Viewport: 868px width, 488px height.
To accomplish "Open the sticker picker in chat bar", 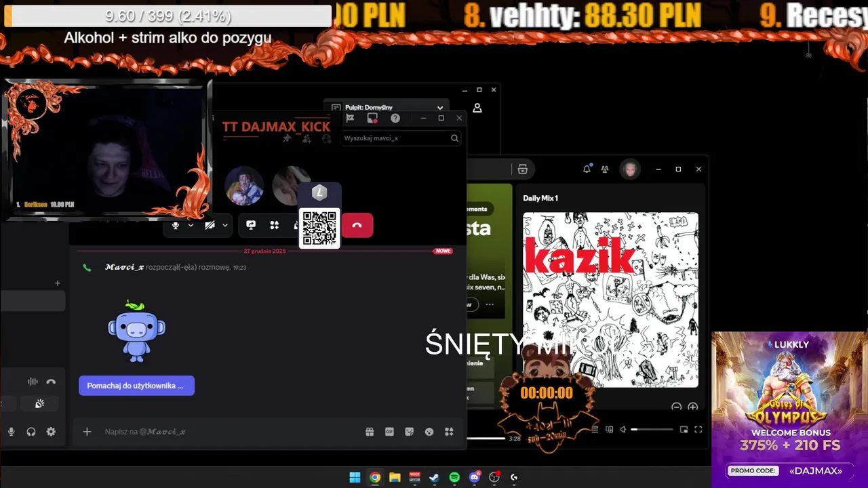I will point(409,432).
